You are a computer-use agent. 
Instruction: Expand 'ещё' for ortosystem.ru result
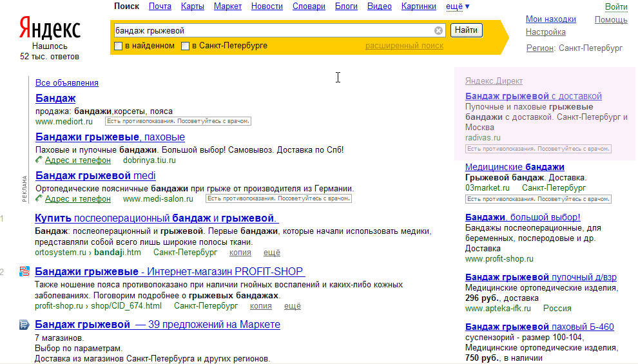272,253
